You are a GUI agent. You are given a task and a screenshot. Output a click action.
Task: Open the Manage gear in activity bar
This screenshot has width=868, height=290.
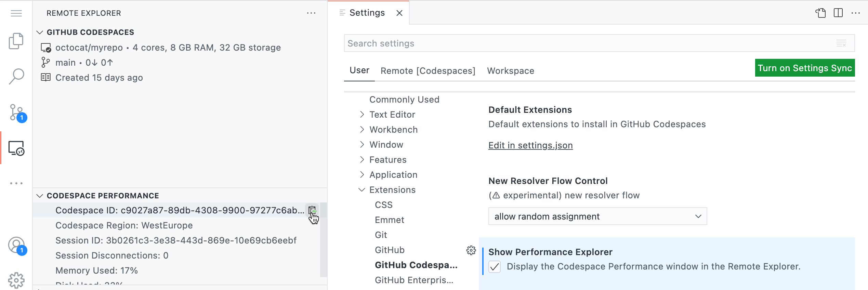click(x=16, y=280)
